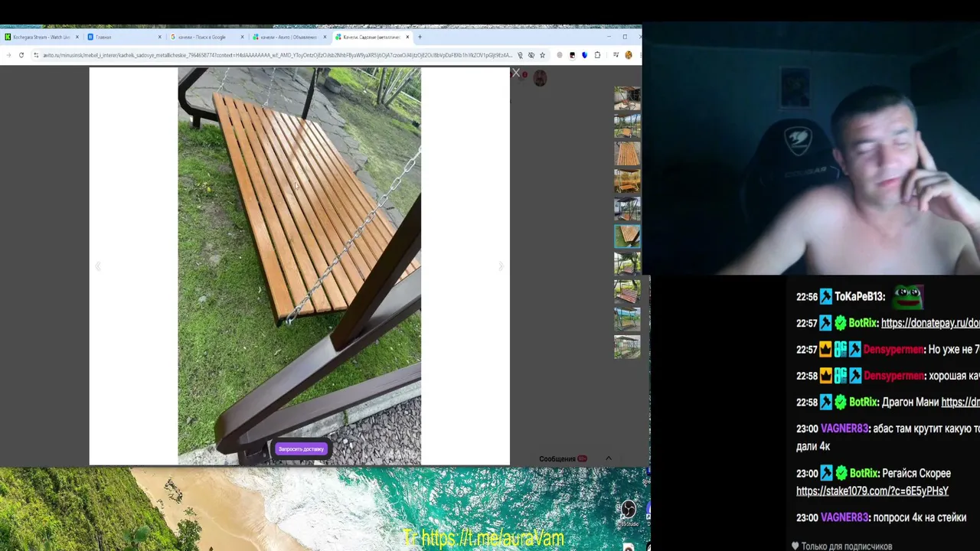Click the blue shield extension icon

[585, 55]
